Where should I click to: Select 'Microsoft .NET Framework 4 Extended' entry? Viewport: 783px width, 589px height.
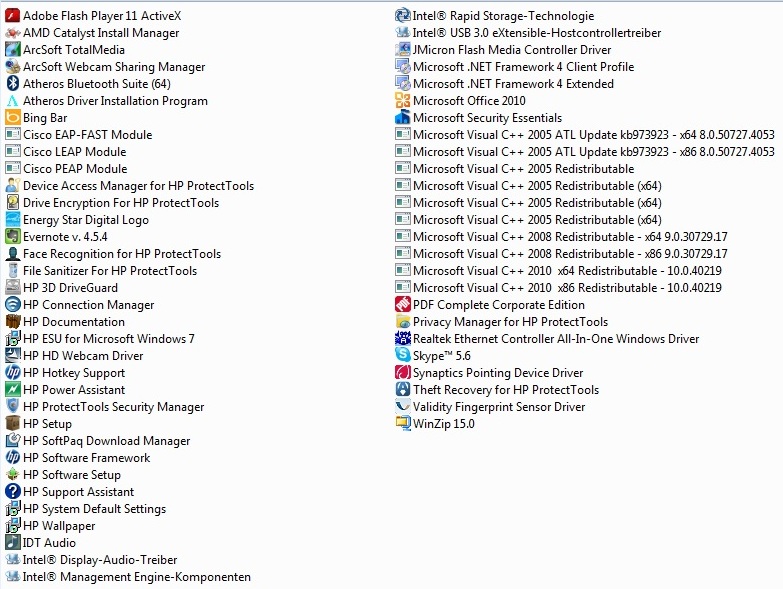pyautogui.click(x=504, y=84)
